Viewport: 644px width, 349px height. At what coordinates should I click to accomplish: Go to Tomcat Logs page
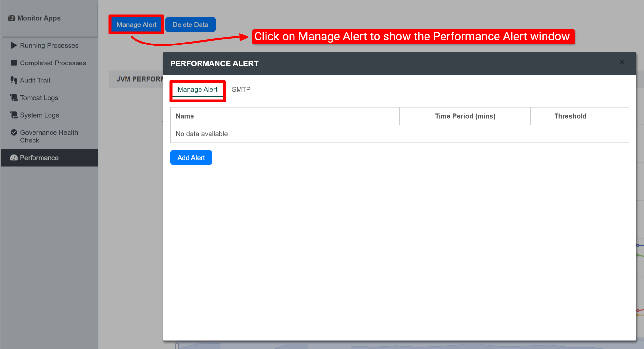39,98
